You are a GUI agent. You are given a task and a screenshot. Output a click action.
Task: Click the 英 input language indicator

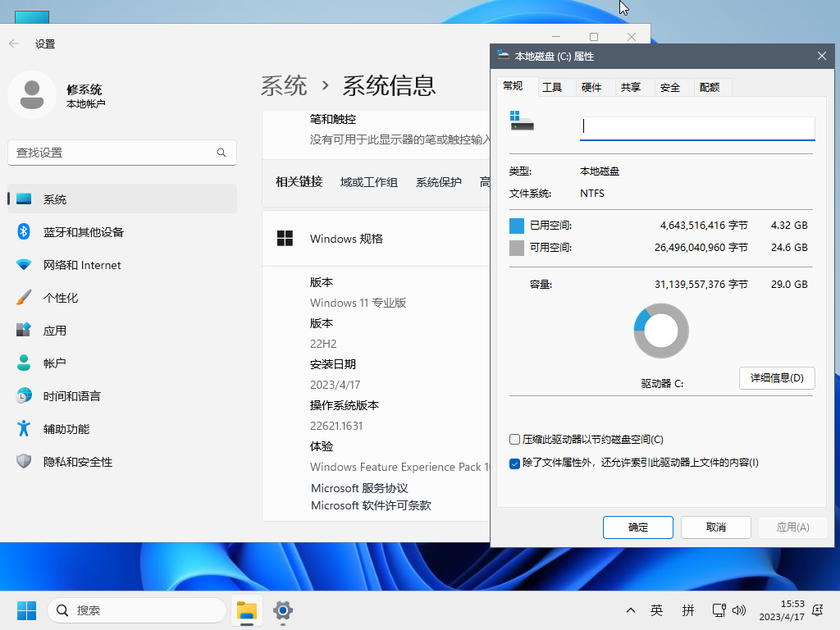pos(656,610)
